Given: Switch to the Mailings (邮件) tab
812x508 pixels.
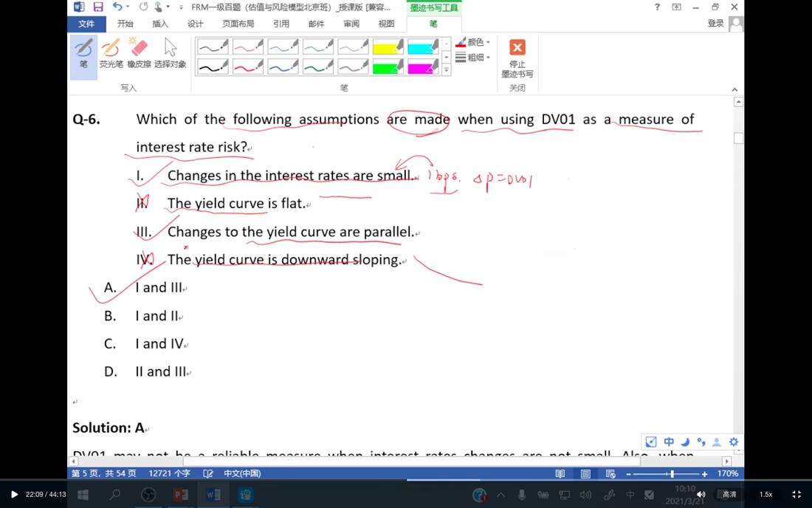Looking at the screenshot, I should pyautogui.click(x=317, y=24).
